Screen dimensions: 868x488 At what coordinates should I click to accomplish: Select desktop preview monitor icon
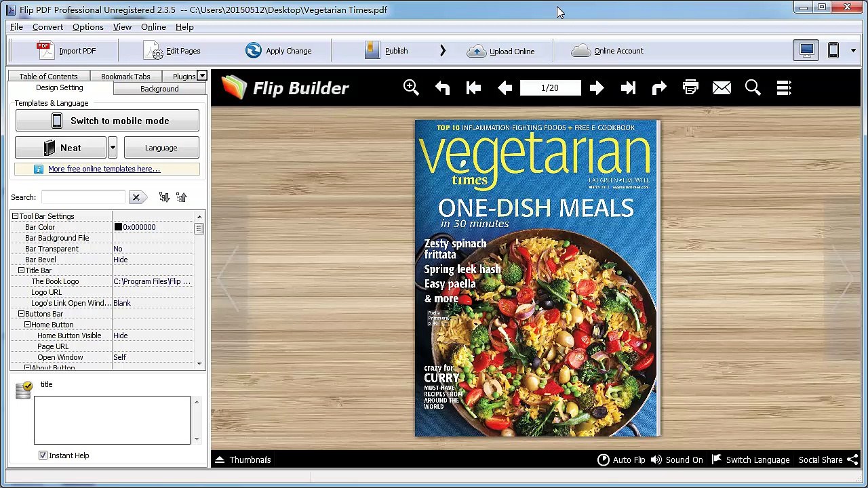806,50
